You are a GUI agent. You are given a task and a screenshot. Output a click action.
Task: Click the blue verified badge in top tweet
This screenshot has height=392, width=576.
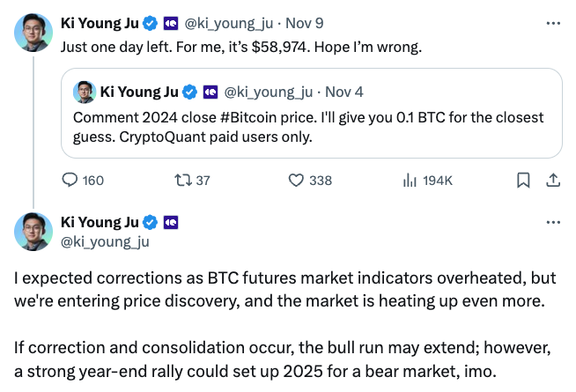[151, 23]
